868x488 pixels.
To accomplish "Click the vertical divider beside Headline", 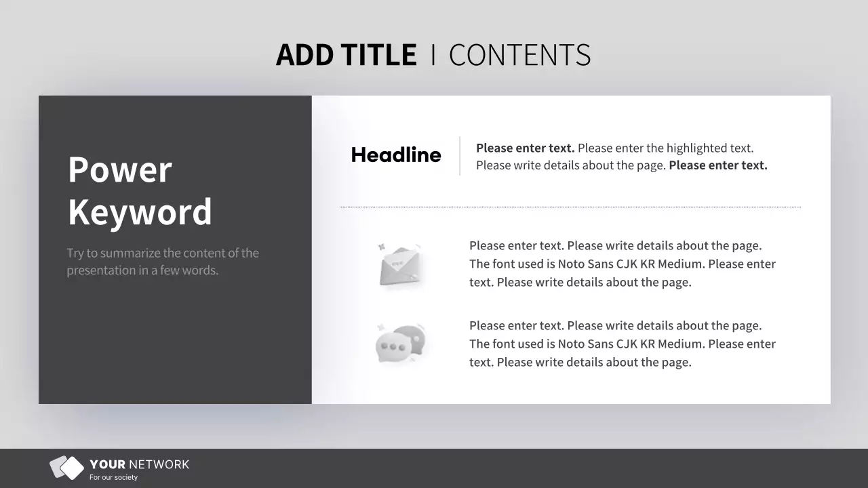I will tap(460, 156).
